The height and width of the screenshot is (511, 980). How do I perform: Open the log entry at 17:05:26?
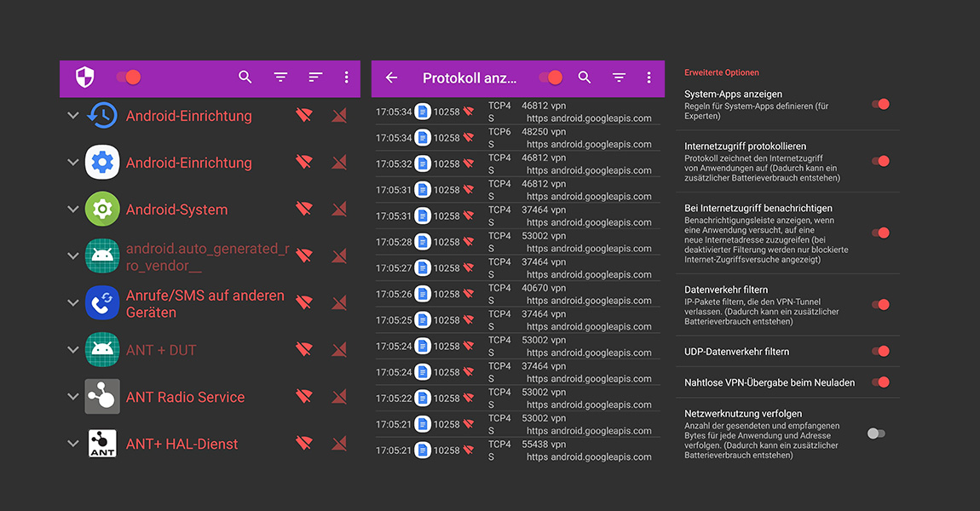[x=517, y=294]
